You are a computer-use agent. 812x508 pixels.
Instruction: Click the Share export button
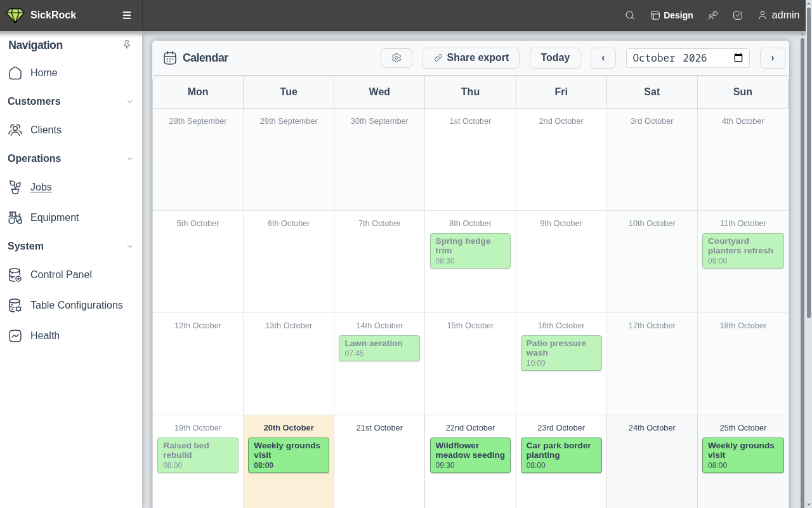click(471, 58)
